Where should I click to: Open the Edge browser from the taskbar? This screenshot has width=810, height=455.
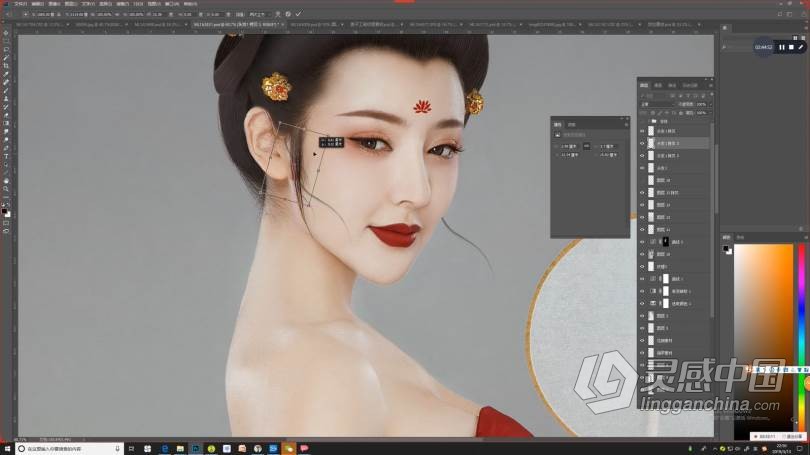pyautogui.click(x=165, y=449)
